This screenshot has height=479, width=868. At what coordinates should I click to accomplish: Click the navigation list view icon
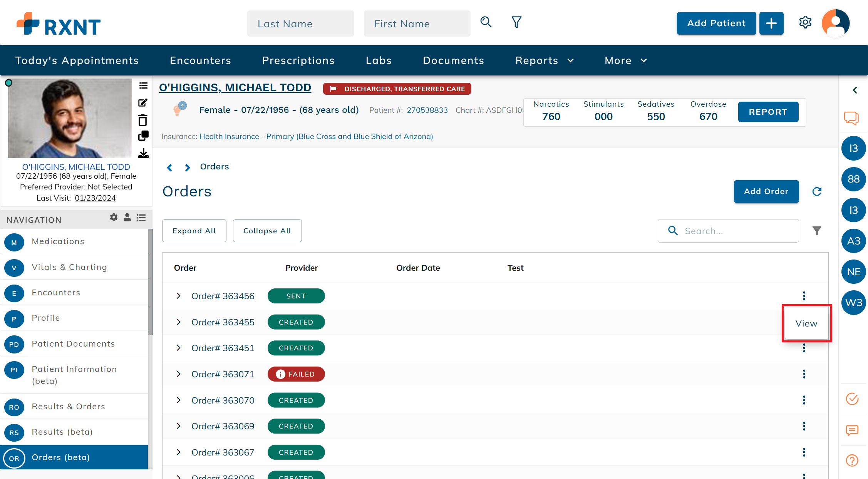click(141, 218)
